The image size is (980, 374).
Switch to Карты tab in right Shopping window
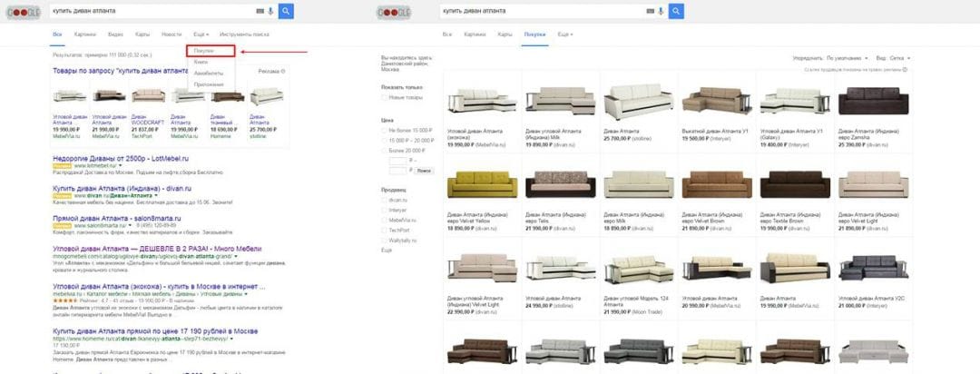505,34
